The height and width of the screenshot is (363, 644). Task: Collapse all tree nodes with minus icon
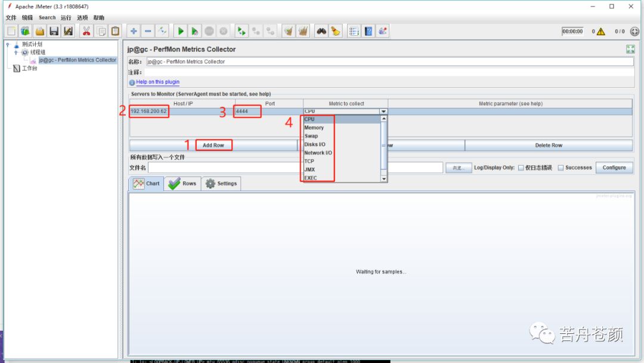tap(148, 31)
